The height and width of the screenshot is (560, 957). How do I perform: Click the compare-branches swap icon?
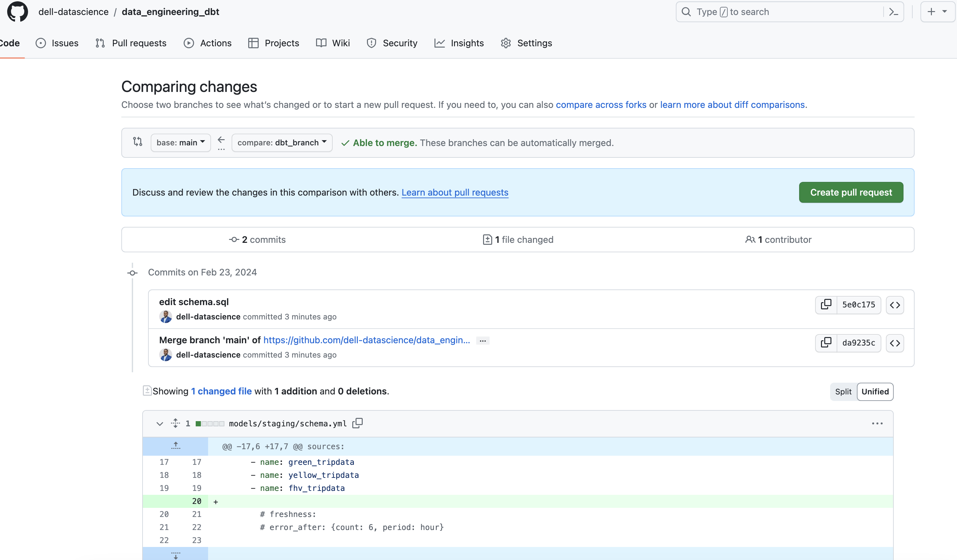[137, 142]
